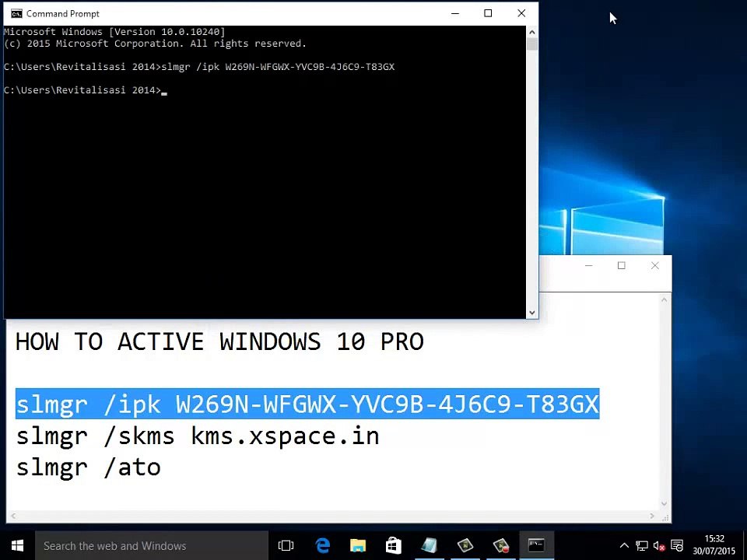
Task: Open the Action Center notifications icon
Action: [677, 546]
